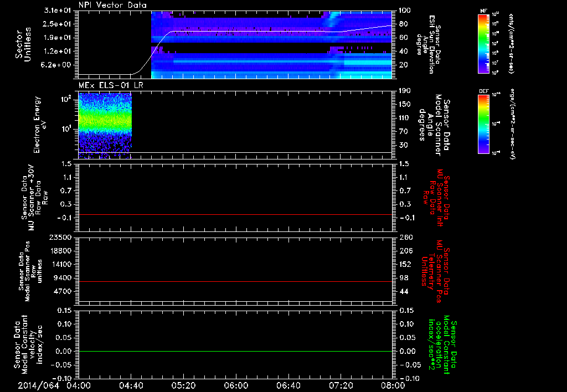Click the "4700" scanner position tick label
The height and width of the screenshot is (392, 567).
62,291
